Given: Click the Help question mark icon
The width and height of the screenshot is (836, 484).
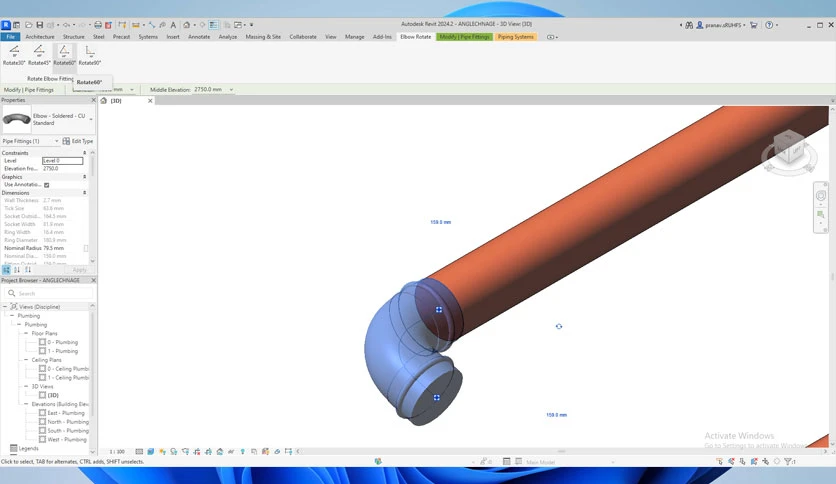Looking at the screenshot, I should 769,25.
